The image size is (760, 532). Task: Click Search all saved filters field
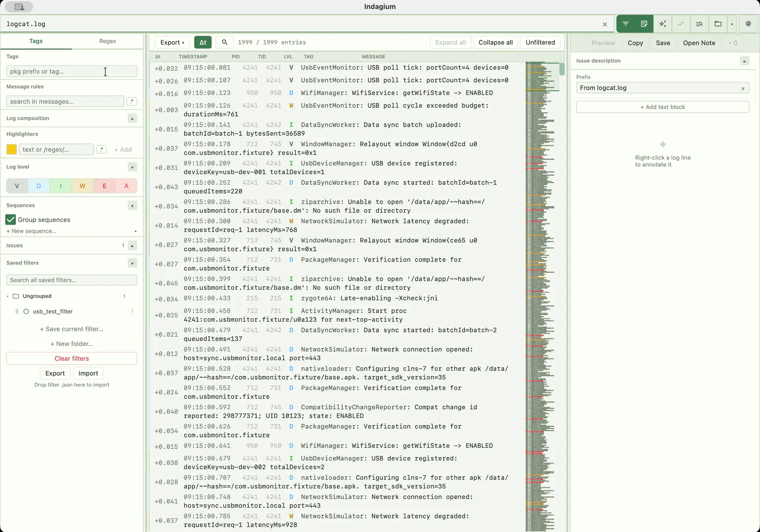(72, 280)
